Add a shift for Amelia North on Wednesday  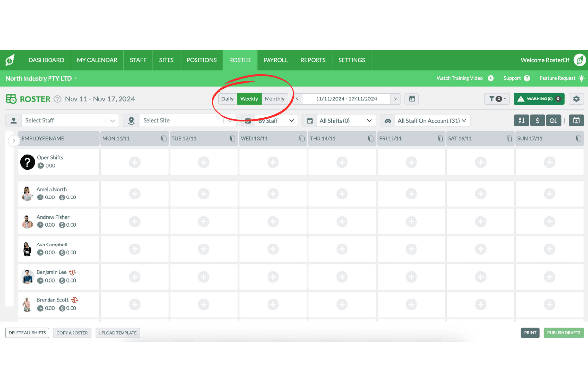[x=272, y=194]
